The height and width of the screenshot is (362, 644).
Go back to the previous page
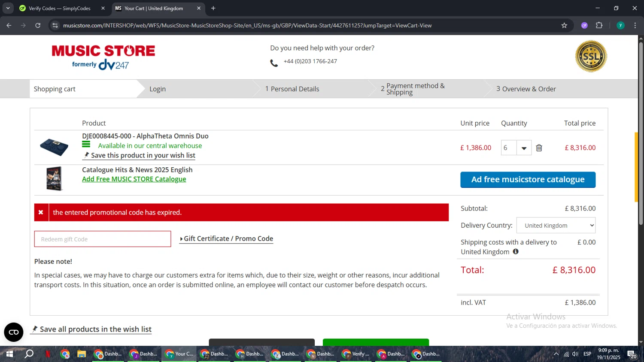click(9, 25)
